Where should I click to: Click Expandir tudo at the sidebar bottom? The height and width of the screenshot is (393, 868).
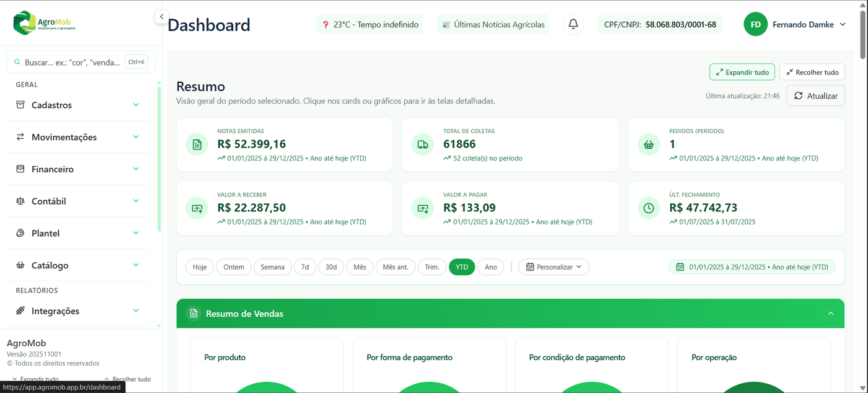(35, 379)
